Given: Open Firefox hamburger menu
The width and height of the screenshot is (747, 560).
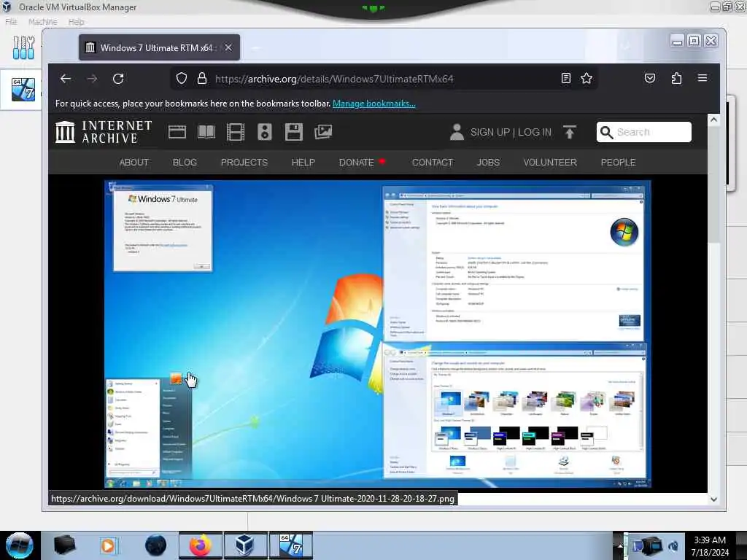Looking at the screenshot, I should [x=703, y=78].
